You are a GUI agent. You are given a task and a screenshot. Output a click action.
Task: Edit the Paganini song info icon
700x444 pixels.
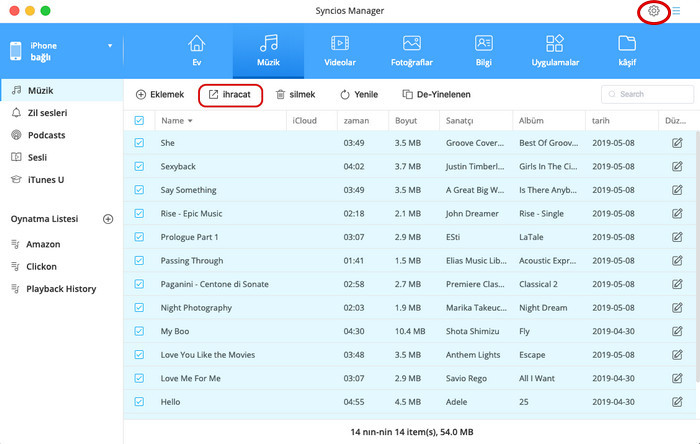[677, 284]
